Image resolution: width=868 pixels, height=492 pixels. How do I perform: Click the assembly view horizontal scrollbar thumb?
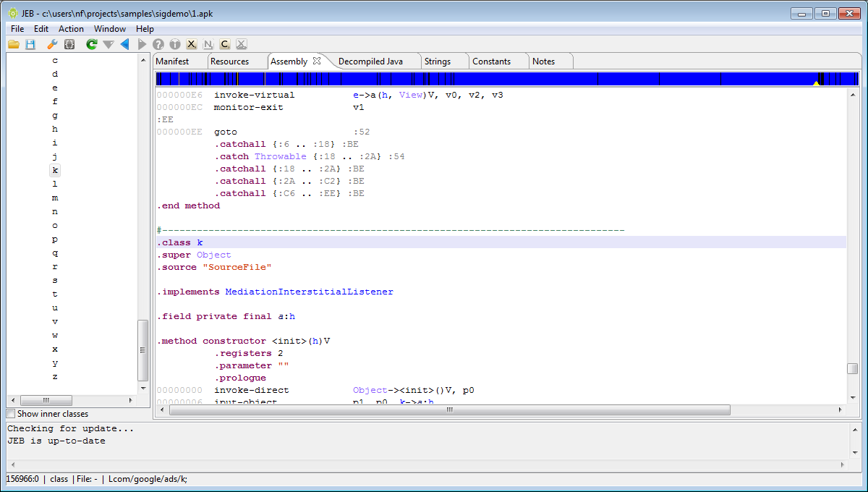pos(449,410)
